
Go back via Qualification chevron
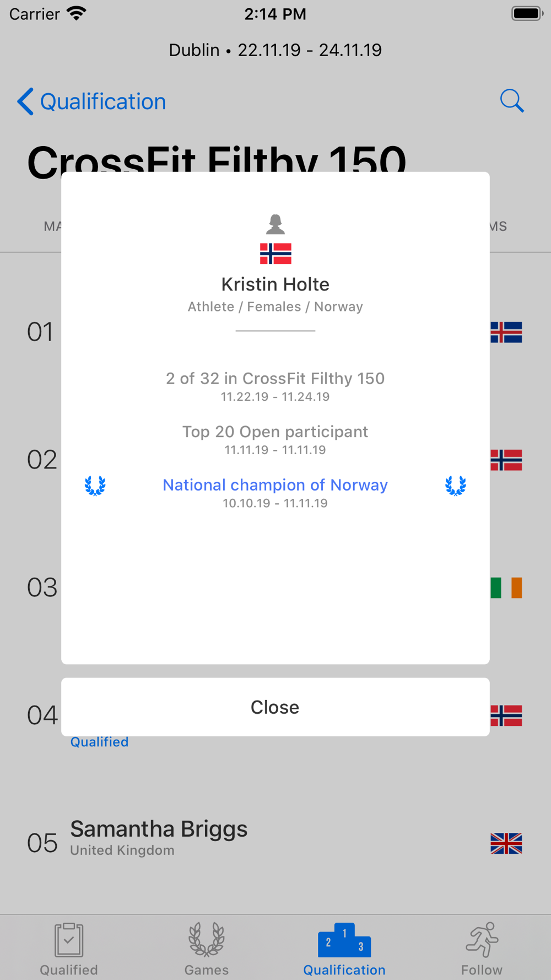point(91,101)
